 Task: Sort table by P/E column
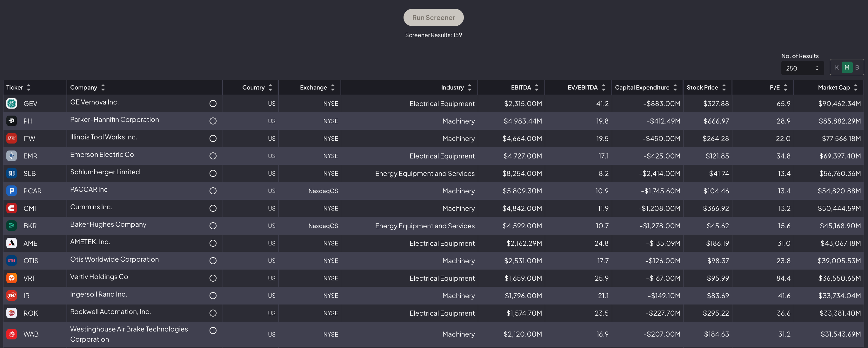pos(786,88)
